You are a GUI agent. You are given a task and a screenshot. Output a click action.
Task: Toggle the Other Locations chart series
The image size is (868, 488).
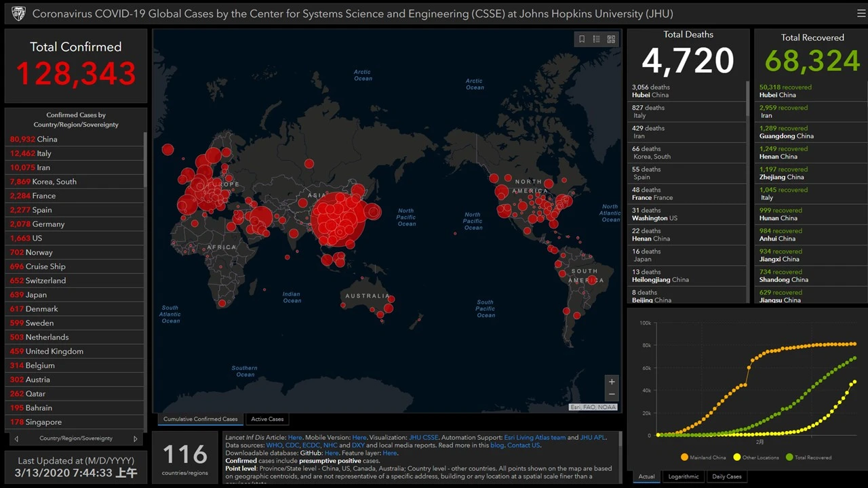tap(756, 457)
